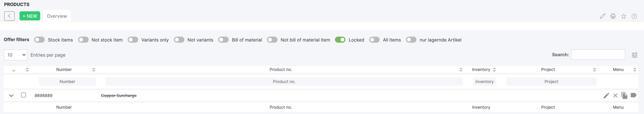
Task: Turn on the Bill of material toggle
Action: 223,40
